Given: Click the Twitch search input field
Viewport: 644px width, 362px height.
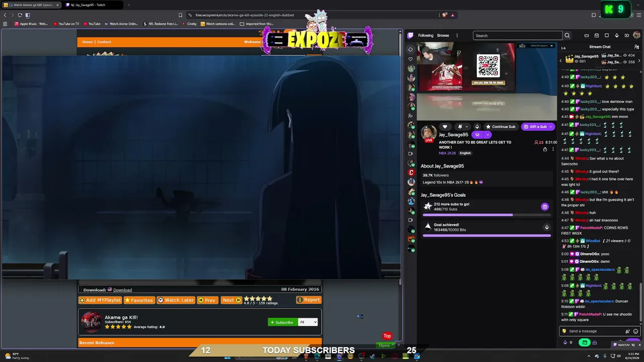Looking at the screenshot, I should click(x=517, y=36).
